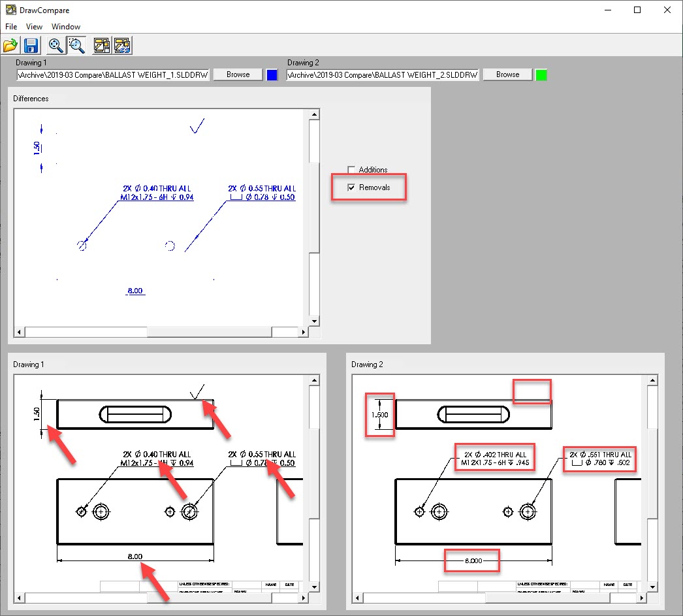Image resolution: width=683 pixels, height=616 pixels.
Task: Click the 8.000 dimension in Drawing 2 view
Action: 473,560
